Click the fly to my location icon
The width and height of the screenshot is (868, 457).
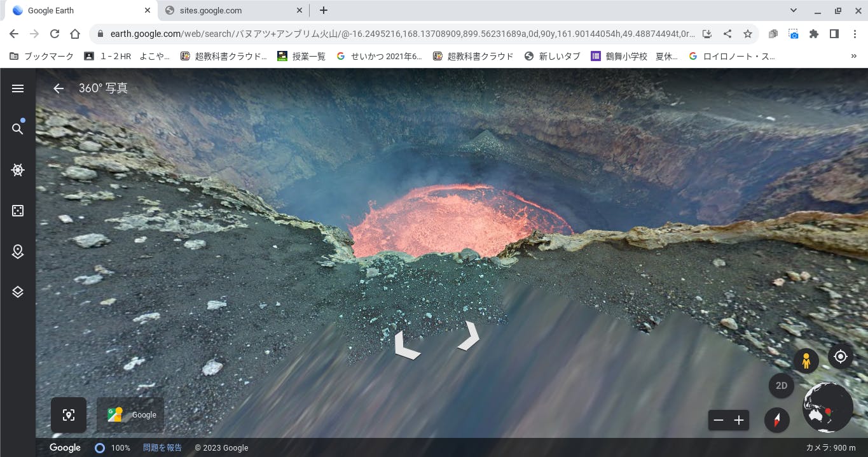840,356
